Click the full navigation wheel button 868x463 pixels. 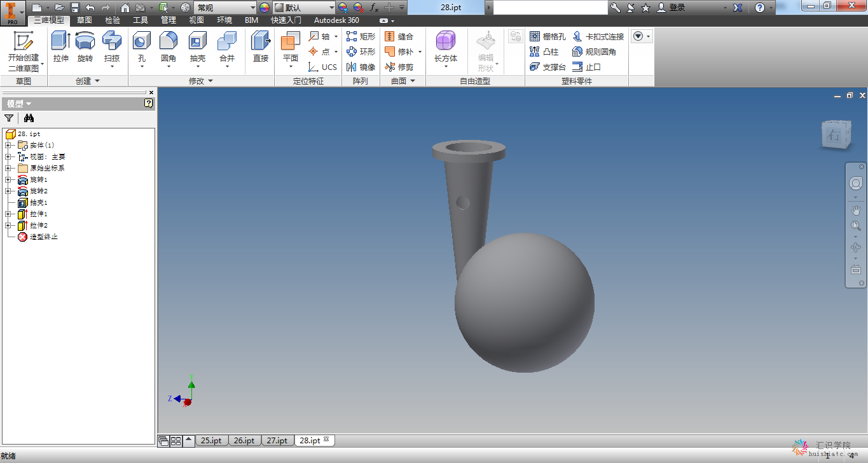click(856, 183)
